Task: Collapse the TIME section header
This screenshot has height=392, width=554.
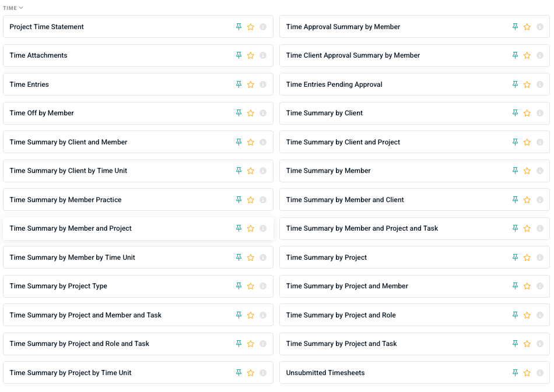Action: click(13, 8)
